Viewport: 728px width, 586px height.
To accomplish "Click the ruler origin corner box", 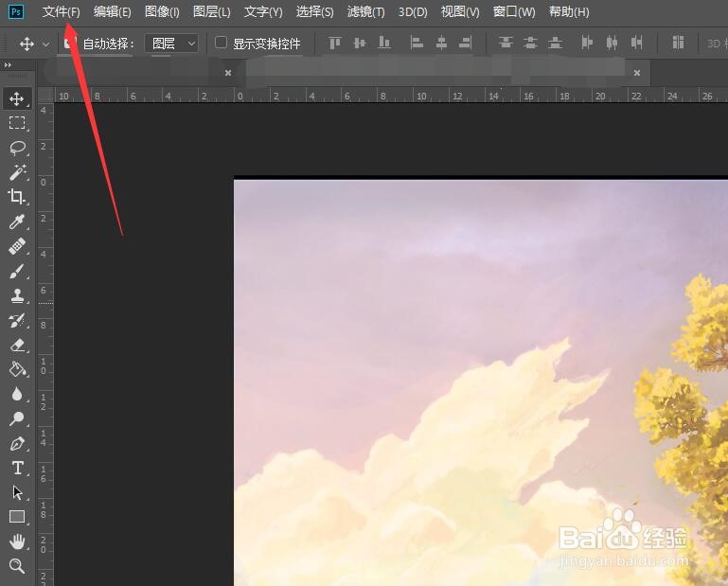I will 45,95.
